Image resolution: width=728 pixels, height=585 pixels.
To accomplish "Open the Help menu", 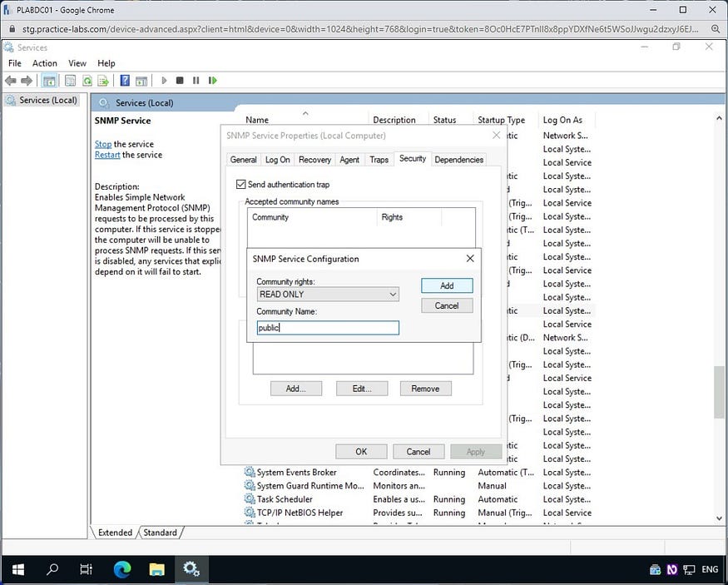I will click(106, 63).
